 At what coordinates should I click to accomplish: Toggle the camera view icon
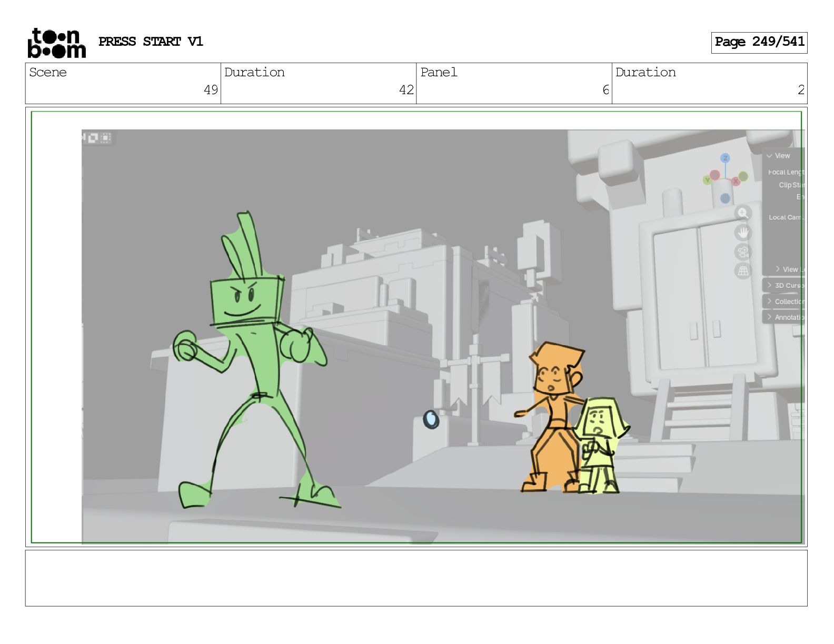tap(743, 252)
